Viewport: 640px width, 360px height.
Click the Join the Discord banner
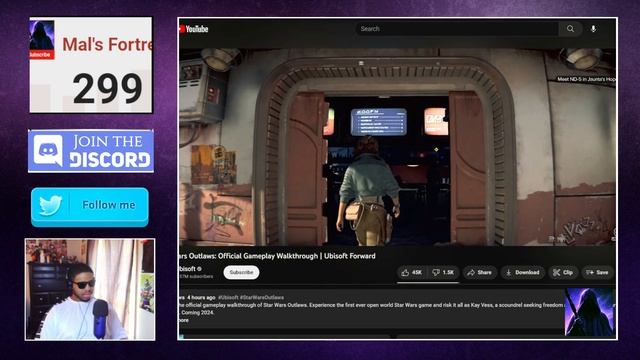pyautogui.click(x=91, y=151)
